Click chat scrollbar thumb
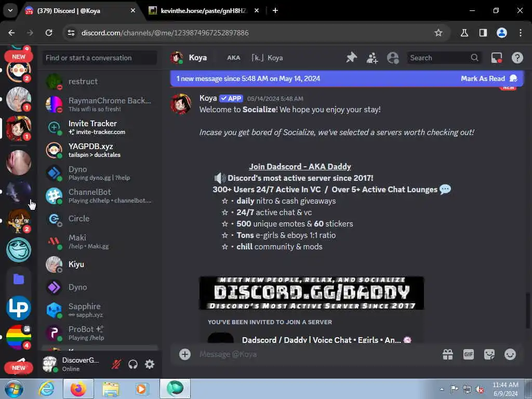 point(528,311)
